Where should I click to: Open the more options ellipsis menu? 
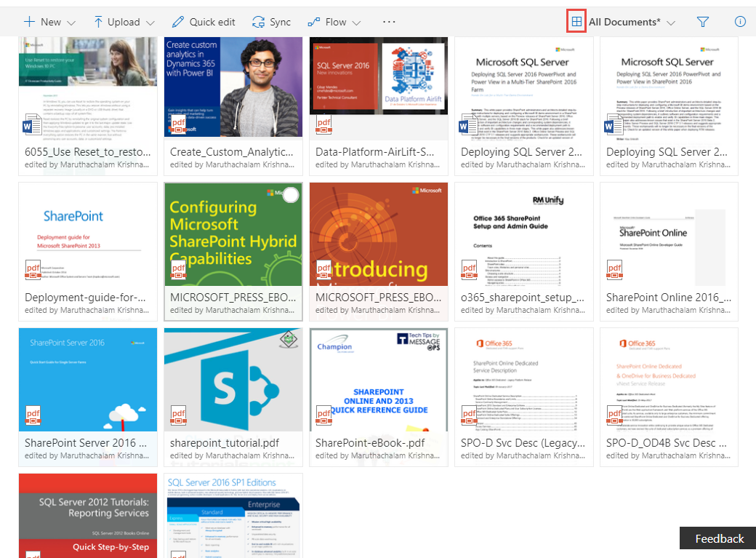point(389,23)
